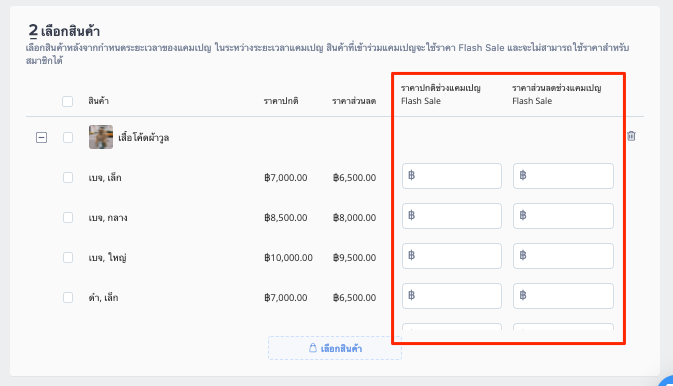Focus Flash Sale discount price for เบจ, กลาง
Screen dimensions: 673x386
[563, 216]
